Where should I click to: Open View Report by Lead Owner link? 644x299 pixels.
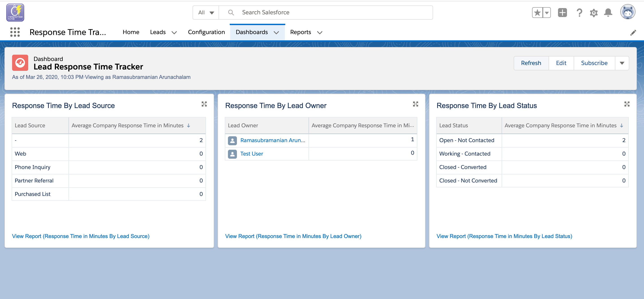click(293, 236)
